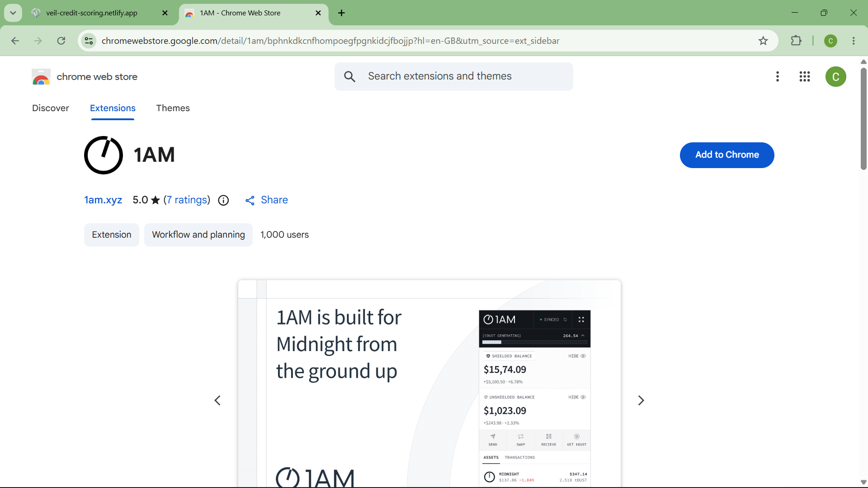Click the Extension category chip
This screenshot has width=868, height=488.
[112, 235]
